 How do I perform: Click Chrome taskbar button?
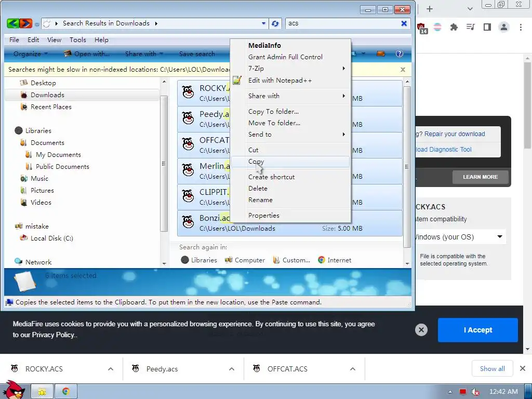pyautogui.click(x=66, y=392)
